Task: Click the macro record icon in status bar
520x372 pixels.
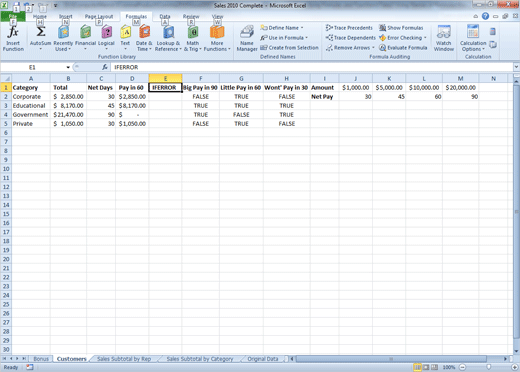Action: [x=30, y=367]
